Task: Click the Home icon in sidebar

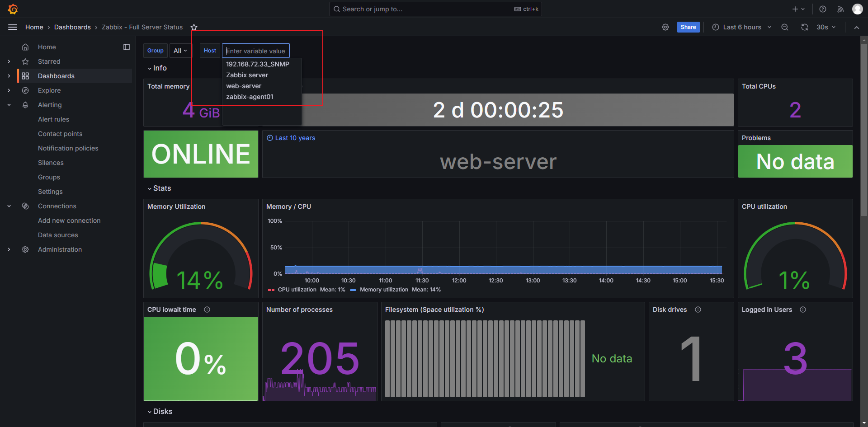Action: tap(25, 47)
